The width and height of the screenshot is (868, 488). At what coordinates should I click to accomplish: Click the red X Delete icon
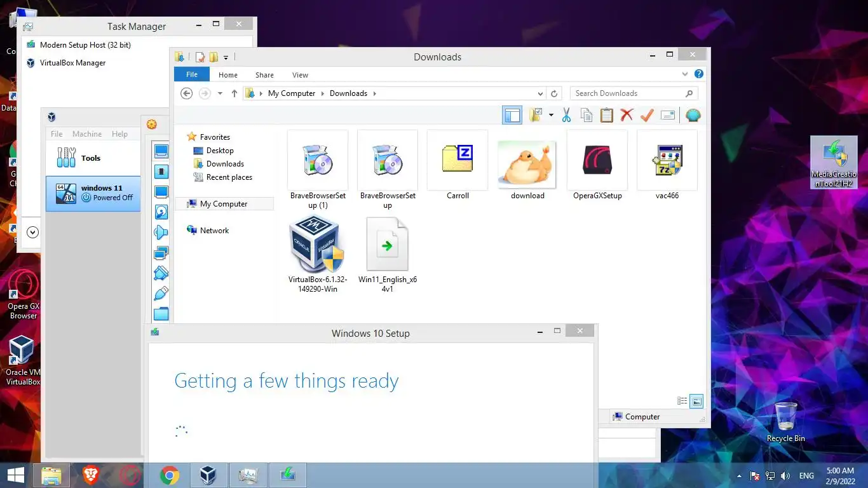(627, 115)
